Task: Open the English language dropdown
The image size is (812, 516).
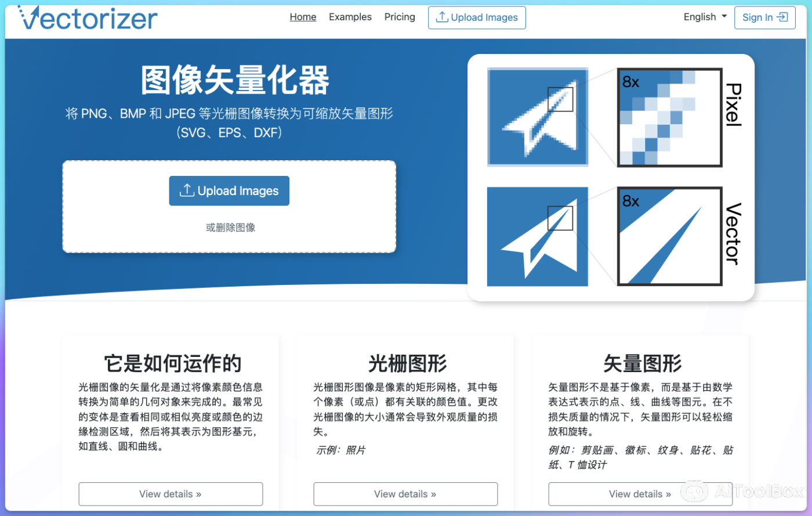Action: (x=704, y=17)
